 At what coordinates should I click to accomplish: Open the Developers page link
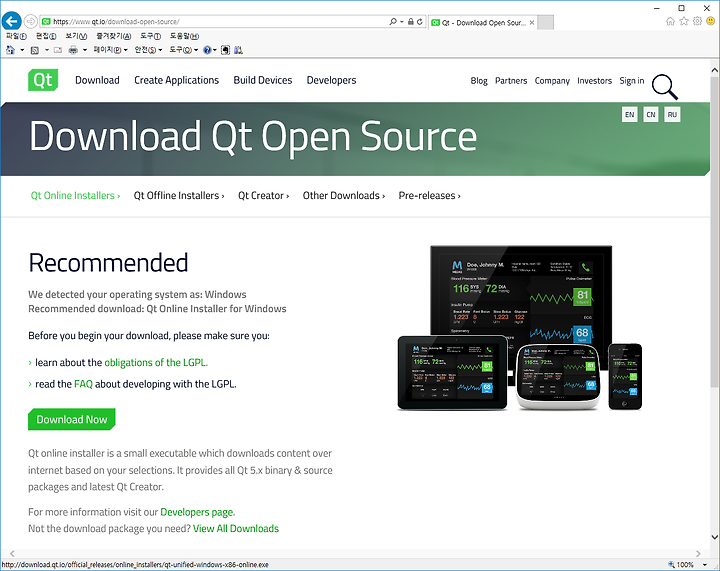click(197, 512)
